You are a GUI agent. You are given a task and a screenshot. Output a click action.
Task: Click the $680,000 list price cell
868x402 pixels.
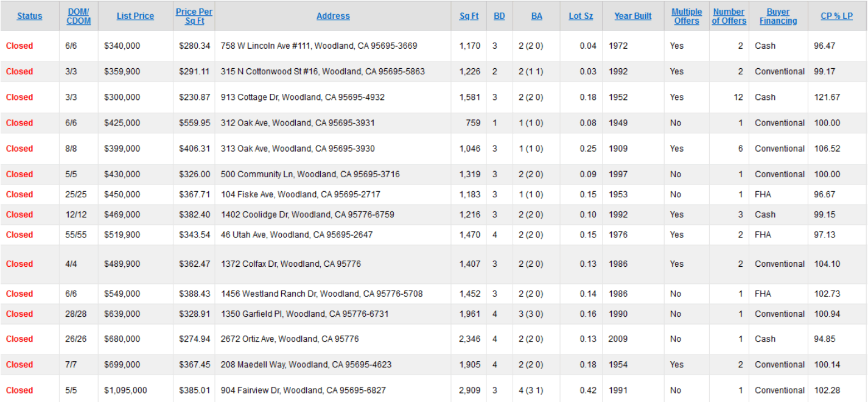point(122,339)
